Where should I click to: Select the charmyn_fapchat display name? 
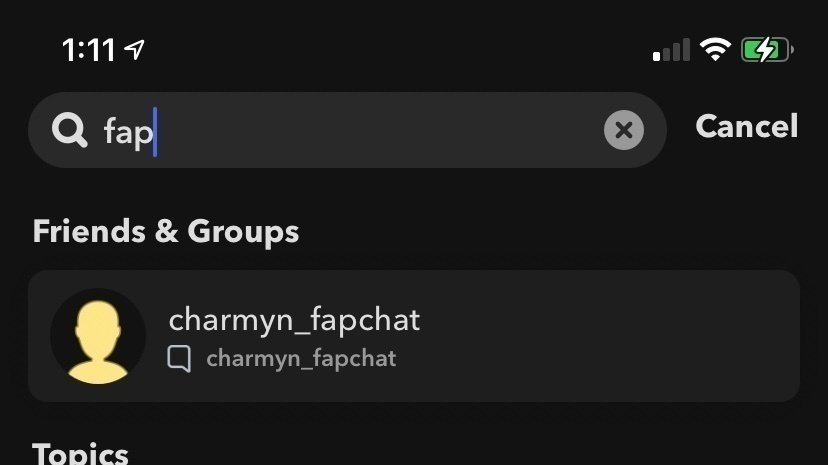[x=294, y=320]
